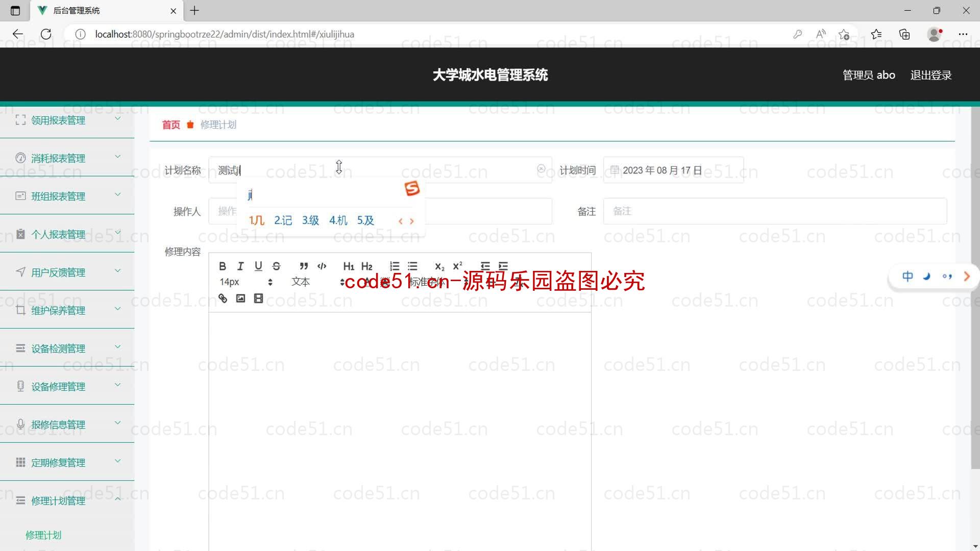This screenshot has height=551, width=980.
Task: Focus the 备注 input field
Action: (775, 211)
